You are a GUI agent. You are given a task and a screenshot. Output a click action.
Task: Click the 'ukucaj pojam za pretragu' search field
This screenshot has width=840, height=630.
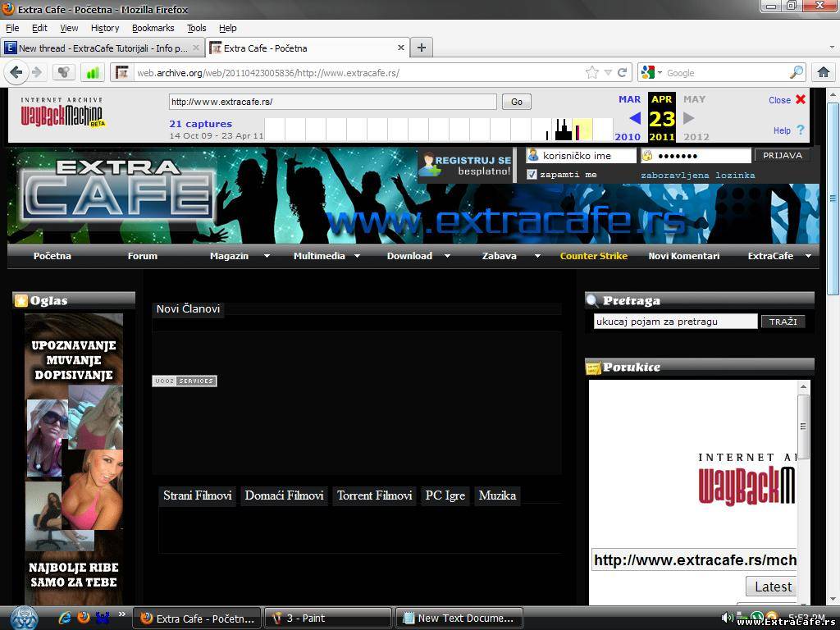676,322
